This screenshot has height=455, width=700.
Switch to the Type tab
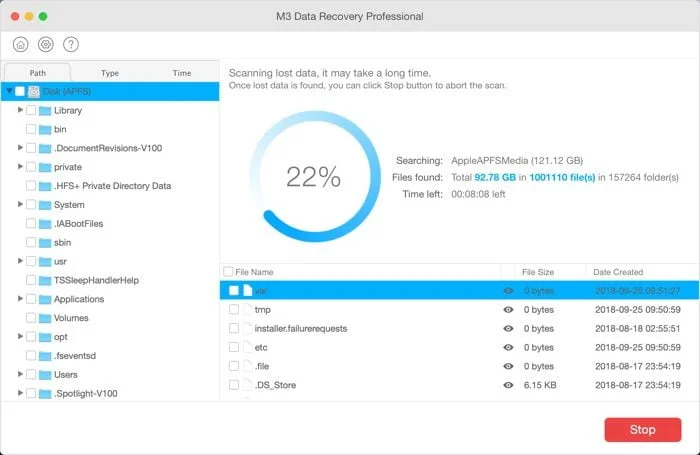[x=110, y=73]
